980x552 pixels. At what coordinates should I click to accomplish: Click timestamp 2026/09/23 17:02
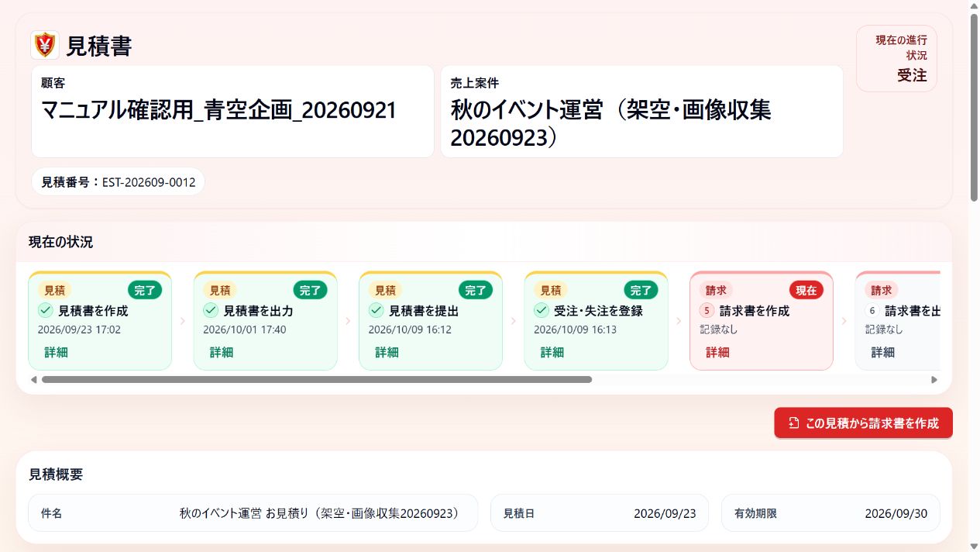point(79,329)
